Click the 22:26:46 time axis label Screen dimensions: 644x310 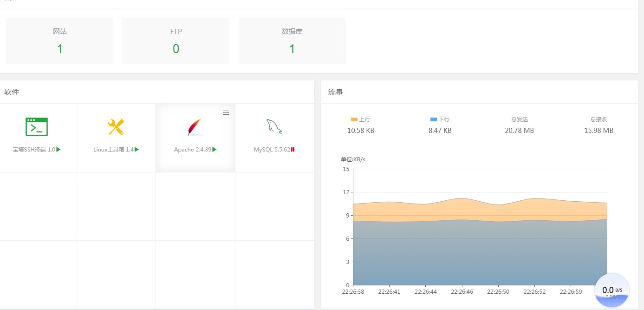point(462,292)
